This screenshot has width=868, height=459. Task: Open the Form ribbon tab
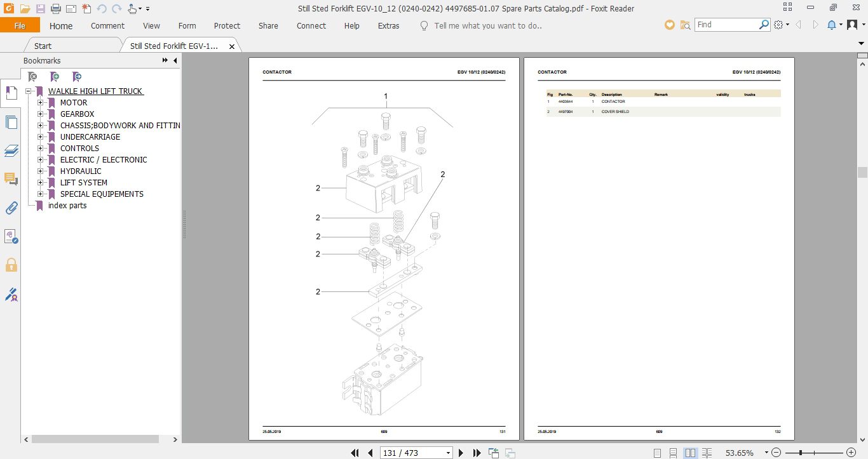pos(187,26)
